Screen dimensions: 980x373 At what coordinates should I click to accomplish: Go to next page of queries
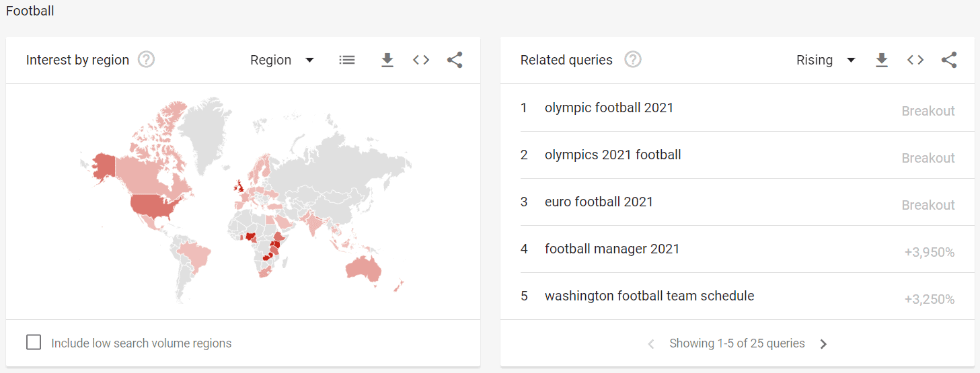[823, 344]
